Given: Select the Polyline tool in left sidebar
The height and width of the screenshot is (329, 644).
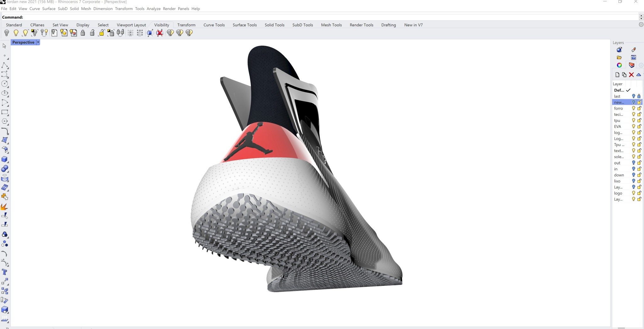Looking at the screenshot, I should click(x=5, y=65).
